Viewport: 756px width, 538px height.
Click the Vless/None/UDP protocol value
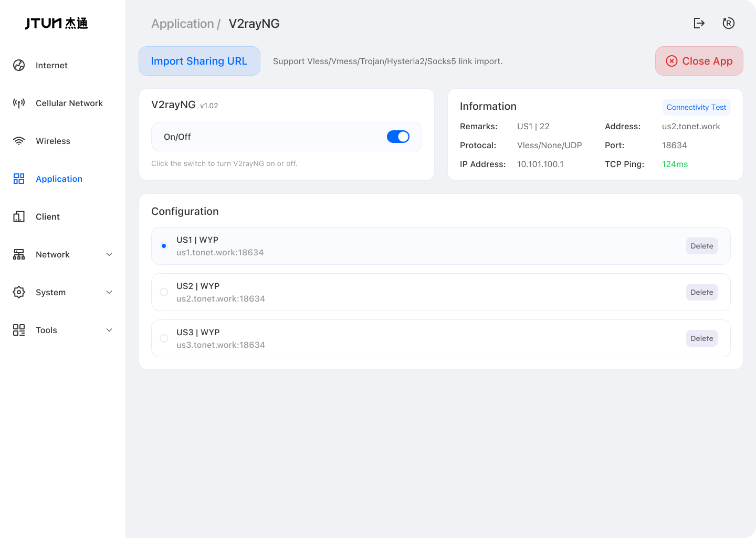pyautogui.click(x=550, y=145)
